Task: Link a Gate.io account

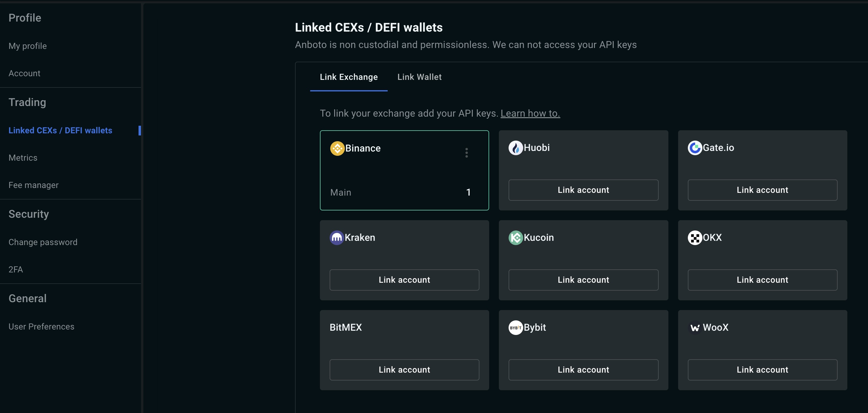Action: [x=762, y=190]
